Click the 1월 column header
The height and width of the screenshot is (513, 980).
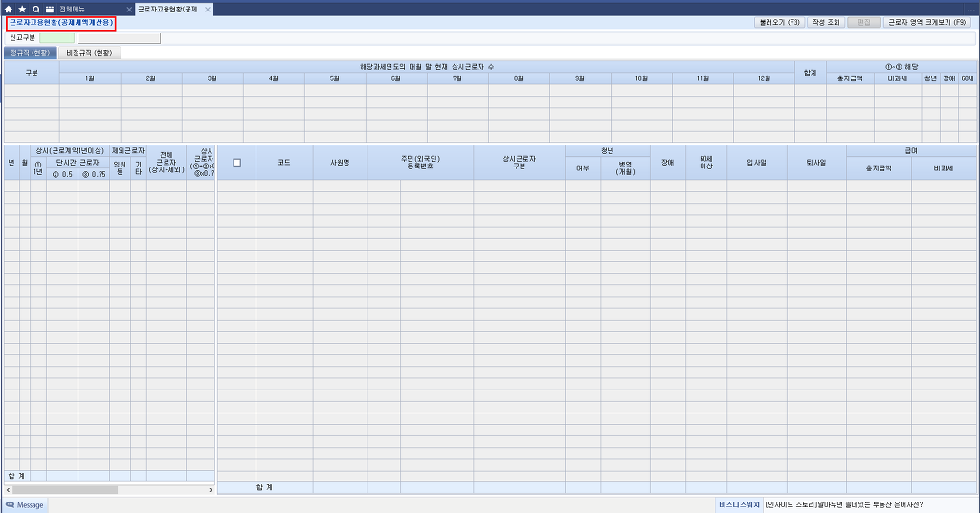pos(90,78)
